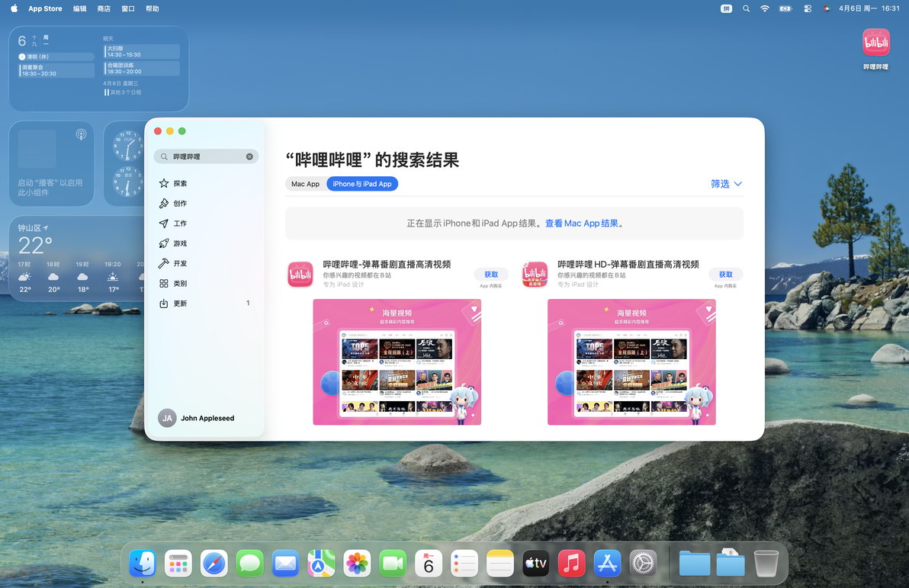This screenshot has width=909, height=588.
Task: Open Maps from the Dock
Action: tap(321, 563)
